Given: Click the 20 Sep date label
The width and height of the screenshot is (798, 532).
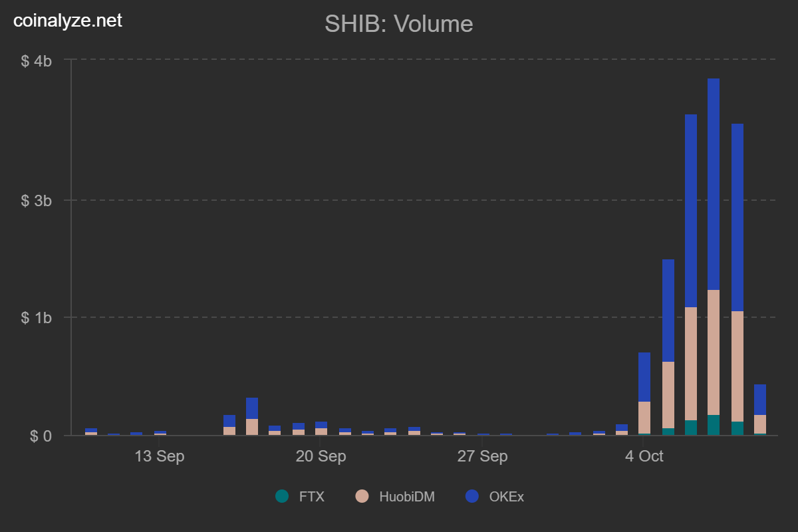Looking at the screenshot, I should point(321,456).
